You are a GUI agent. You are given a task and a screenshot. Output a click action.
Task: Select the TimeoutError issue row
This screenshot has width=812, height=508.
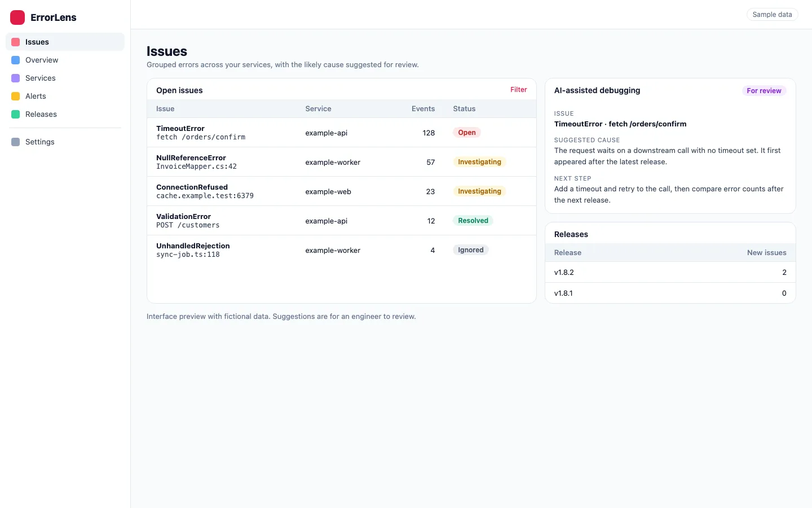[342, 133]
